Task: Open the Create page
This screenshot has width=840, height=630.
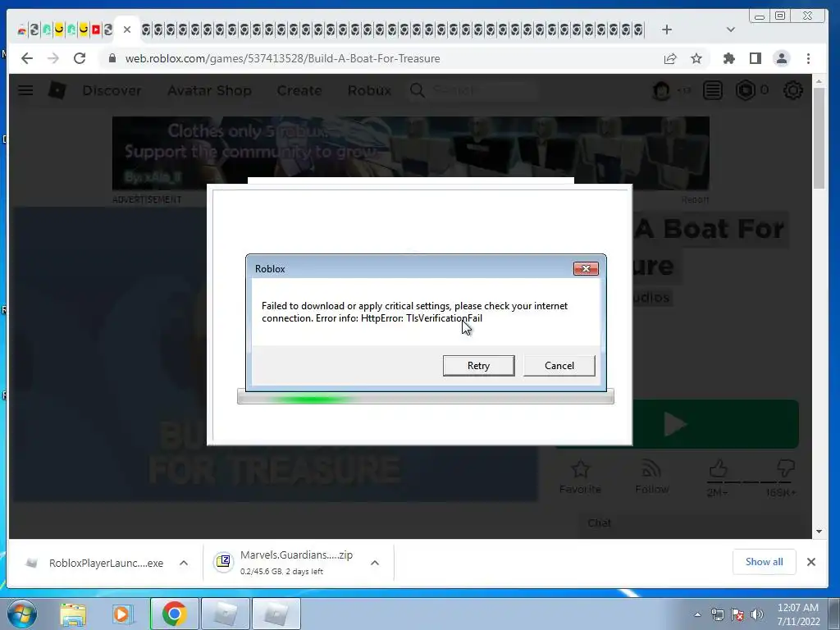Action: (299, 90)
